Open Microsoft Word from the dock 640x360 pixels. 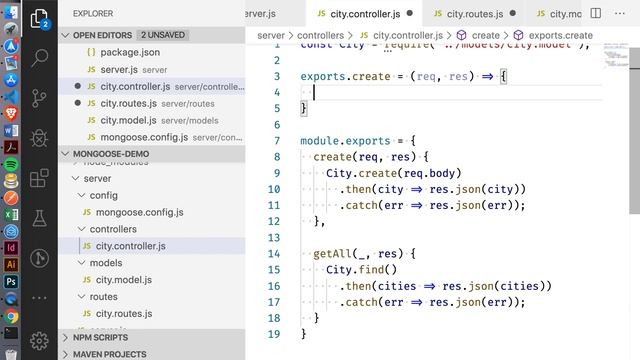11,131
